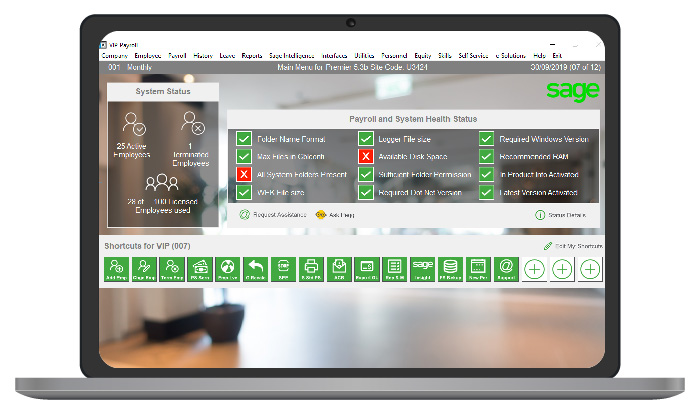
Task: Open the Leave menu
Action: coord(227,56)
